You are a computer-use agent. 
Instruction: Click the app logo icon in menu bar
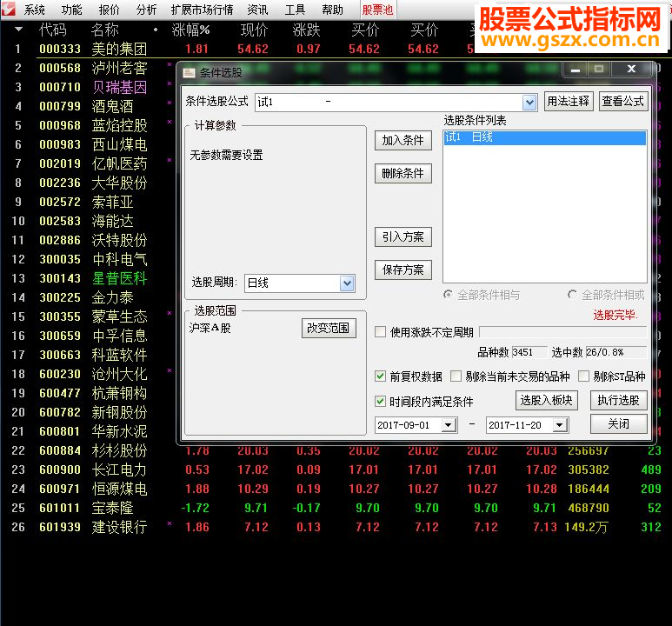click(8, 9)
